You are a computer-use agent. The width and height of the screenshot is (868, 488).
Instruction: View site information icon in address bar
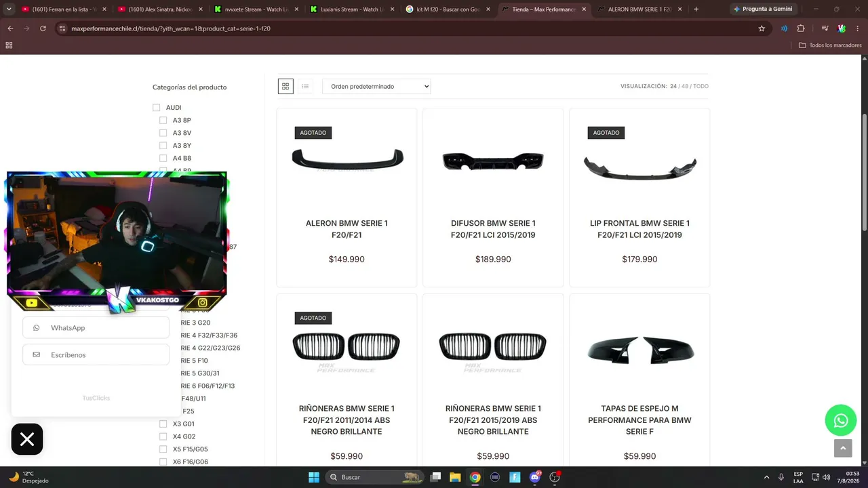62,28
